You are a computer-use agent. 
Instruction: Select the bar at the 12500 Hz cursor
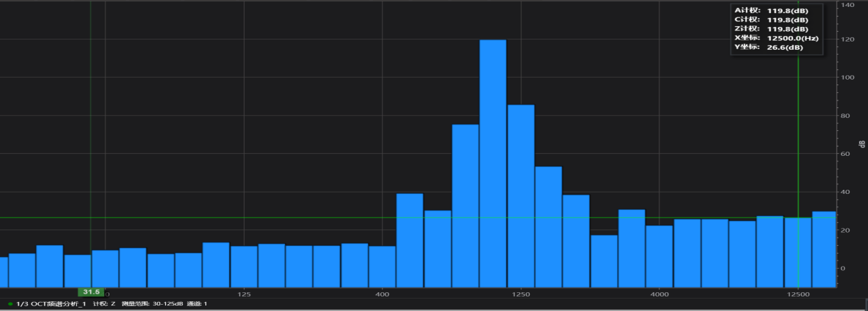pyautogui.click(x=797, y=251)
